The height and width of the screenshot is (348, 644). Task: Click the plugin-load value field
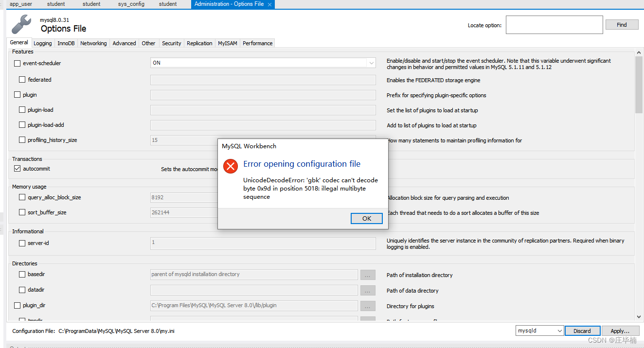(x=263, y=110)
